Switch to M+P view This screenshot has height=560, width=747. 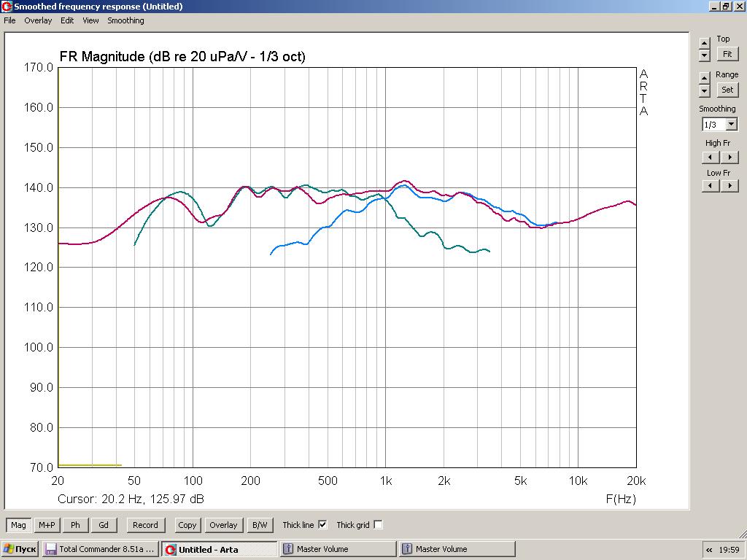(x=47, y=525)
